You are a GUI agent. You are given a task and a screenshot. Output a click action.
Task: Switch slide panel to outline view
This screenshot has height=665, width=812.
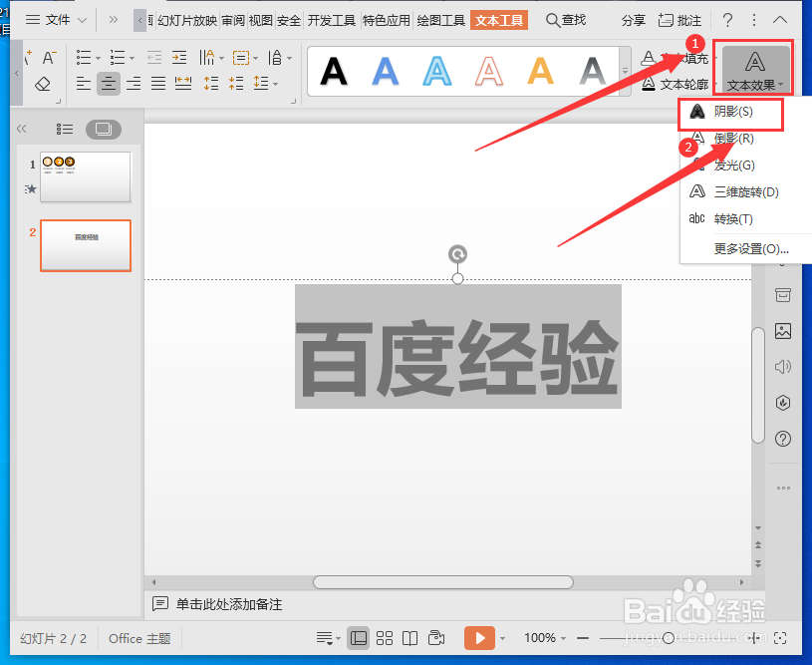coord(65,129)
